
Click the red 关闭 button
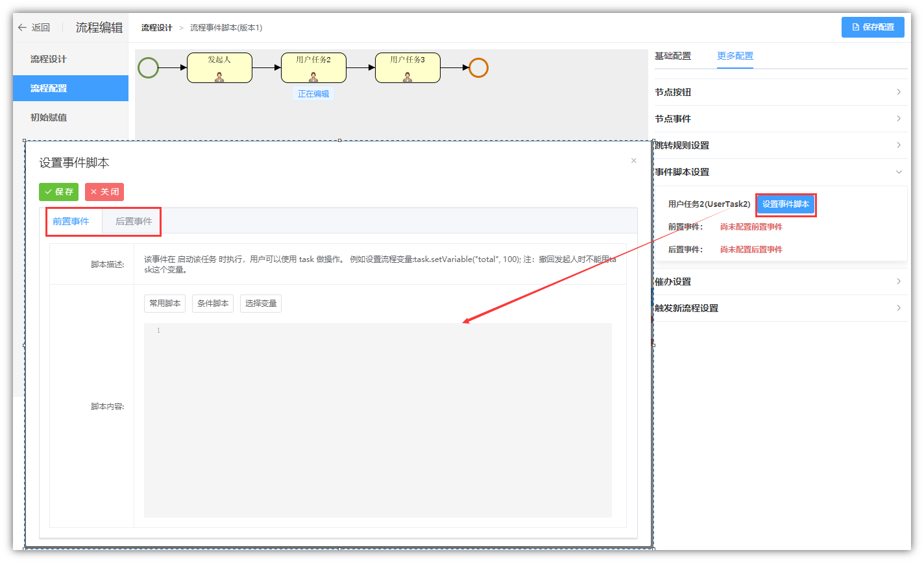coord(104,192)
